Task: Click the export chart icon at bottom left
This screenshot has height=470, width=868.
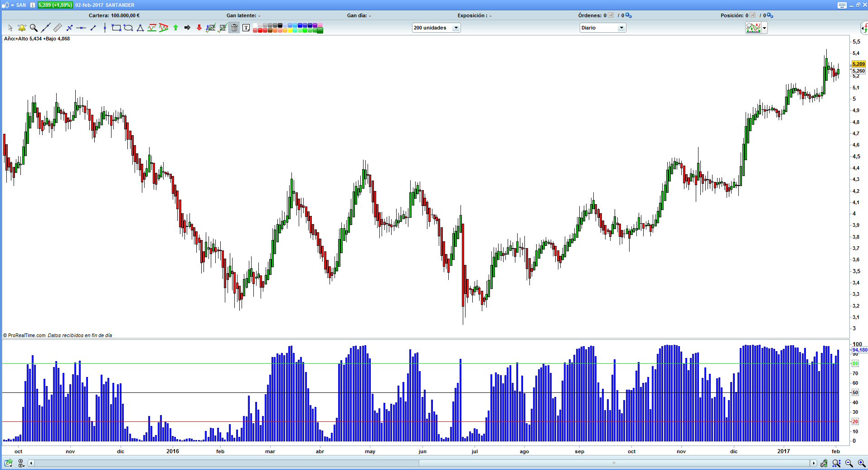Action: click(x=9, y=463)
